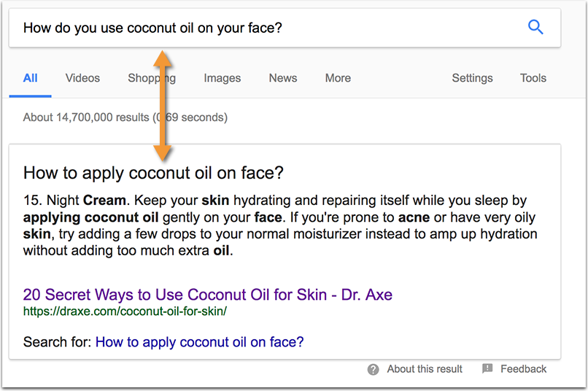588x391 pixels.
Task: Select the All results tab
Action: point(31,78)
